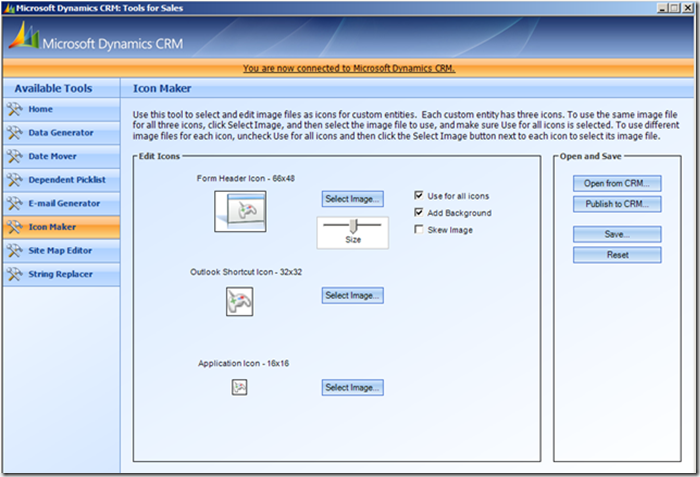Viewport: 700px width, 477px height.
Task: Click the Form Header Icon 66x48 preview
Action: pyautogui.click(x=240, y=211)
